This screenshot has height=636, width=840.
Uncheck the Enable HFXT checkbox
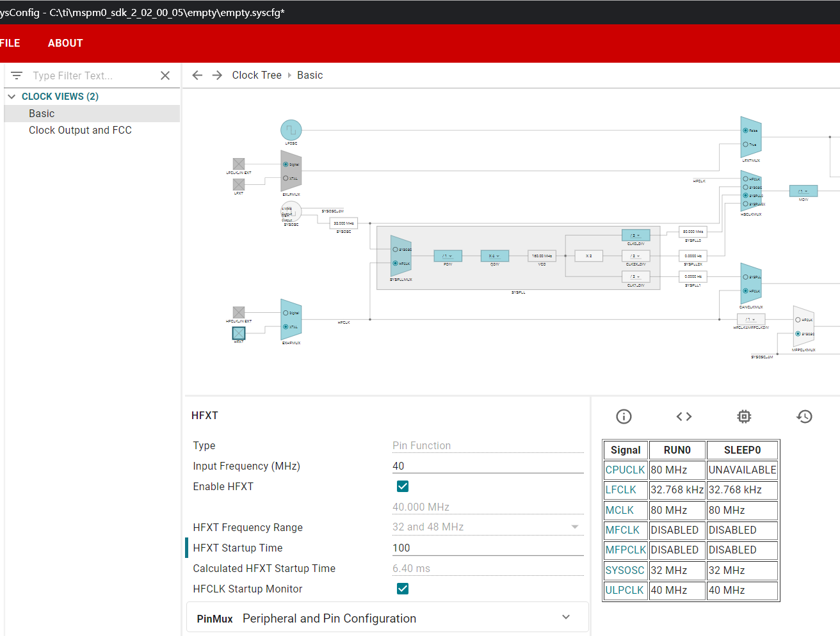coord(403,486)
